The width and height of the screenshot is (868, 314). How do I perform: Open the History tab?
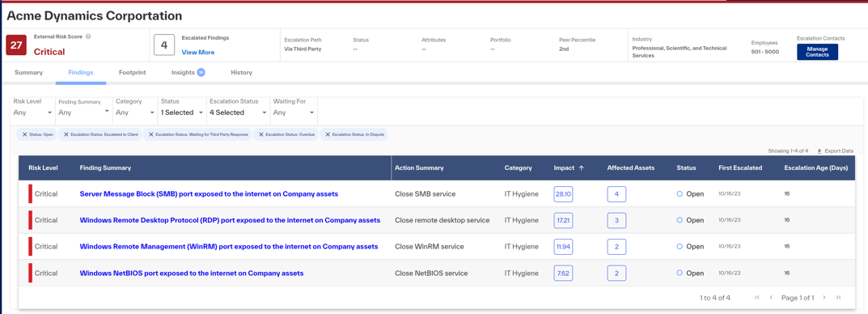[x=241, y=73]
